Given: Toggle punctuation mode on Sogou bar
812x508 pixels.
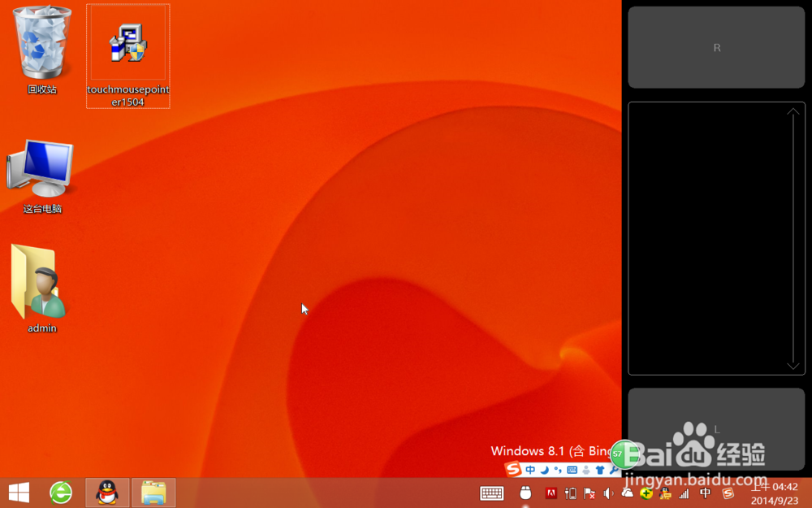Looking at the screenshot, I should tap(558, 470).
